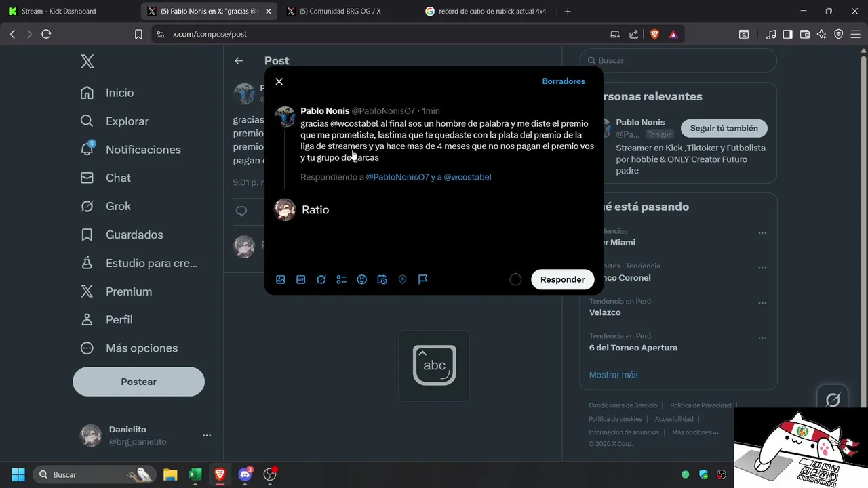This screenshot has height=488, width=868.
Task: Open more options for Coronel trend
Action: tap(762, 268)
